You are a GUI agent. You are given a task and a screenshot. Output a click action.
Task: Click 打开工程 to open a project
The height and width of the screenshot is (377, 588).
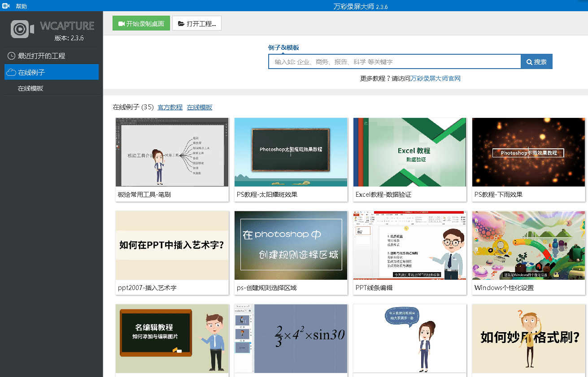click(x=197, y=24)
